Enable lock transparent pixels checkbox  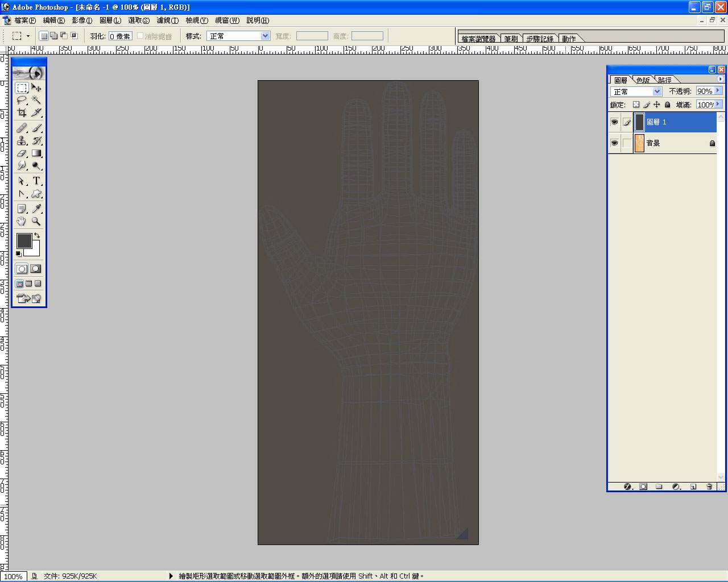click(636, 105)
